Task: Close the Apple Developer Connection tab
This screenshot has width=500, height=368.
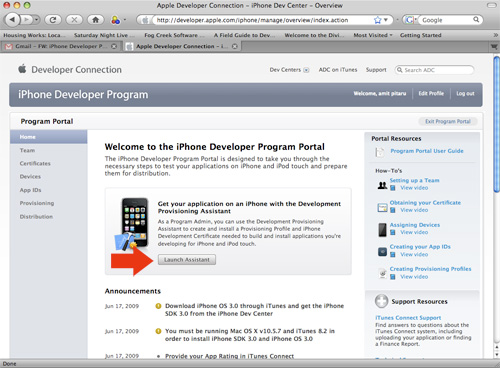Action: click(235, 46)
